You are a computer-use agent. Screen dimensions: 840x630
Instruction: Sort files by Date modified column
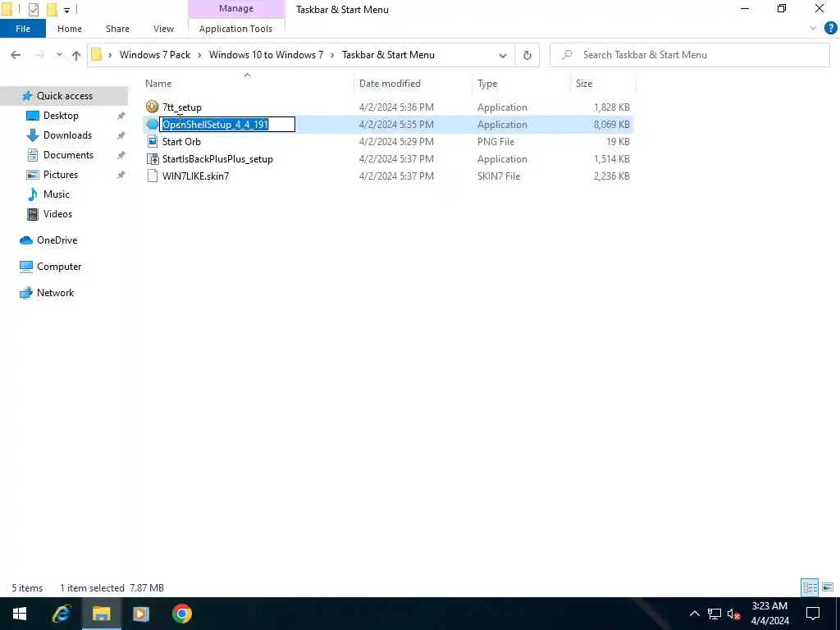390,84
